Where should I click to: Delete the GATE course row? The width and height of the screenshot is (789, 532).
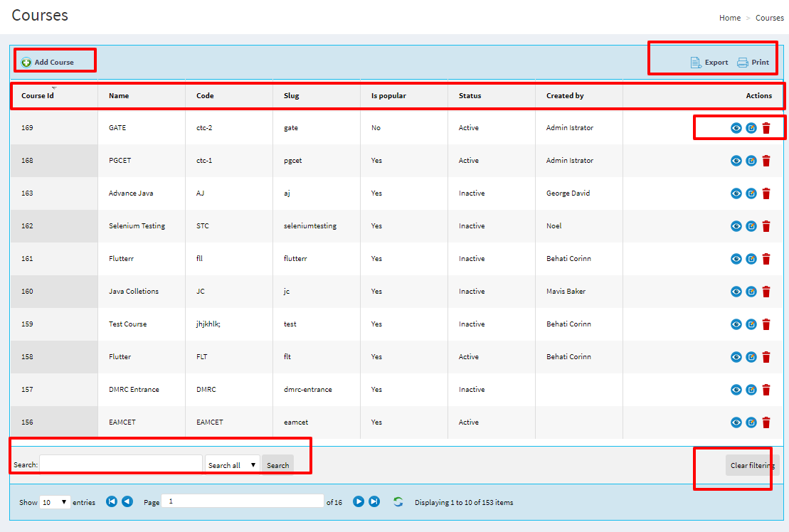coord(766,128)
